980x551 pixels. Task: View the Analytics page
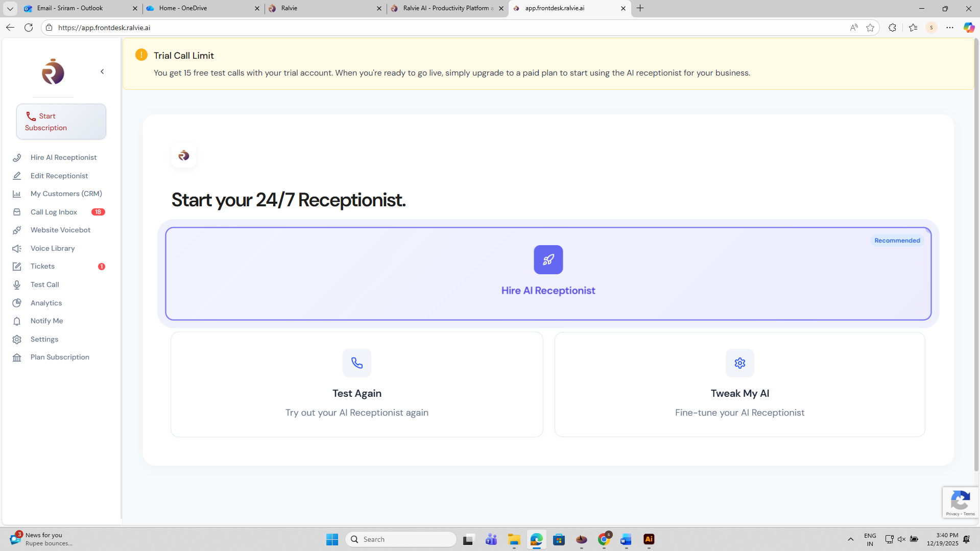(x=46, y=303)
